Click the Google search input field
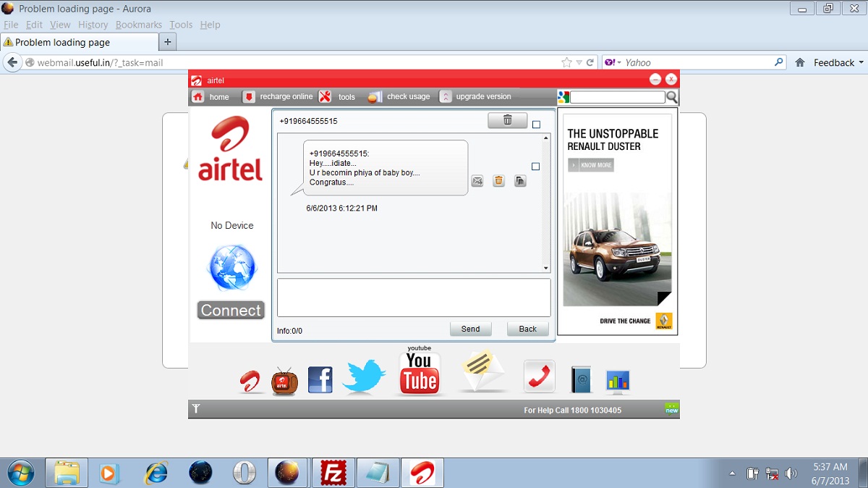This screenshot has width=868, height=488. 617,97
